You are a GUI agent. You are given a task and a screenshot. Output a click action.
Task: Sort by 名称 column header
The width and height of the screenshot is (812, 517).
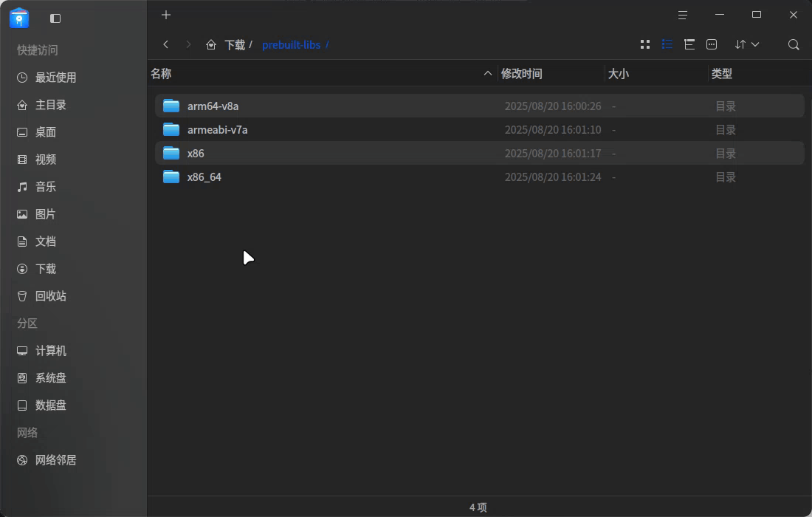coord(161,74)
